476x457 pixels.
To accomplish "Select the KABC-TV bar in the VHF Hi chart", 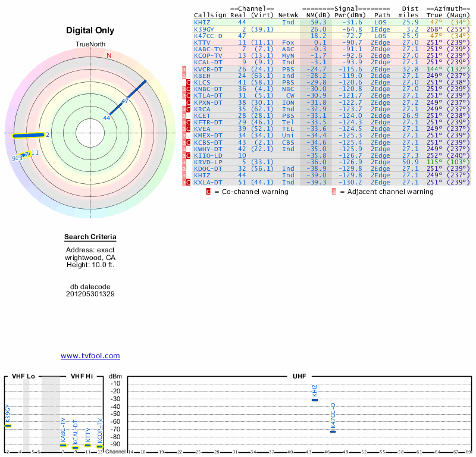I will coord(63,445).
